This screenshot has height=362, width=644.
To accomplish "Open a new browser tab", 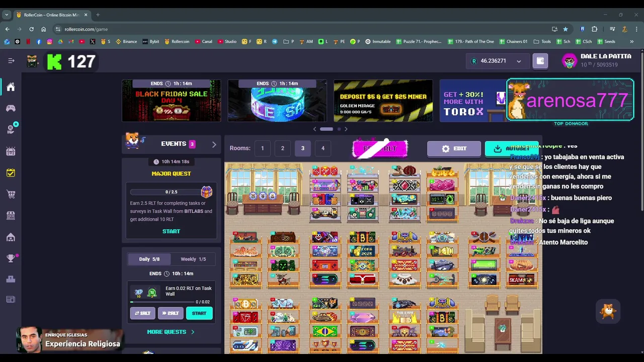I will 98,15.
